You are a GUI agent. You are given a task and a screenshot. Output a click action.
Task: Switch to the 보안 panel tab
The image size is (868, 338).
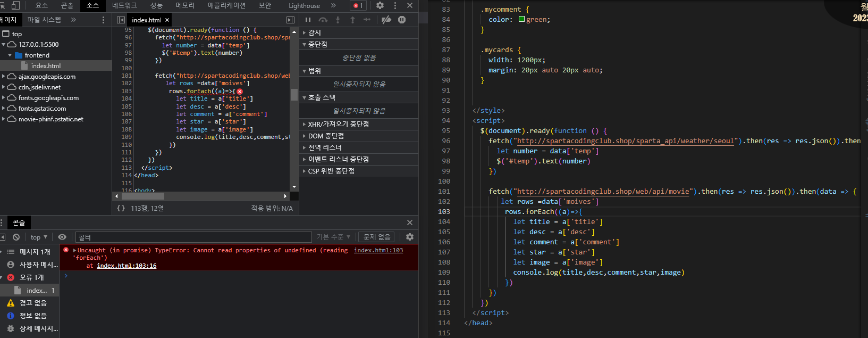coord(265,5)
